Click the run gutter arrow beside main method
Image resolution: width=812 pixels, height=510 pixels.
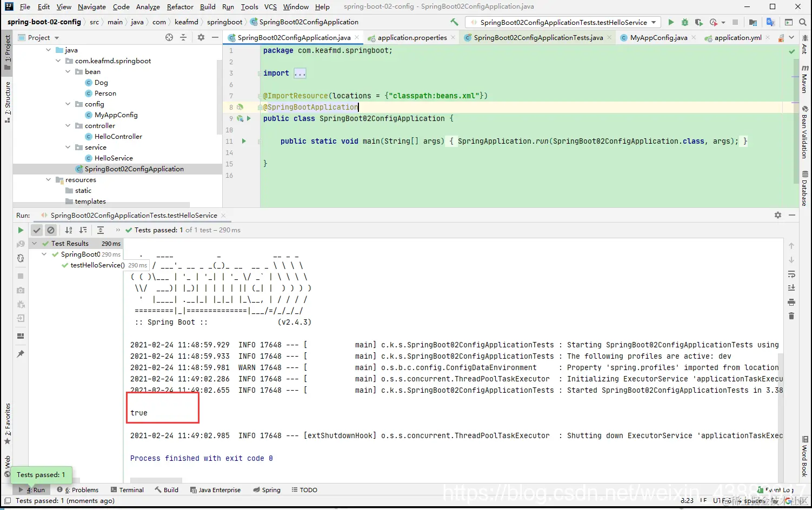[244, 141]
